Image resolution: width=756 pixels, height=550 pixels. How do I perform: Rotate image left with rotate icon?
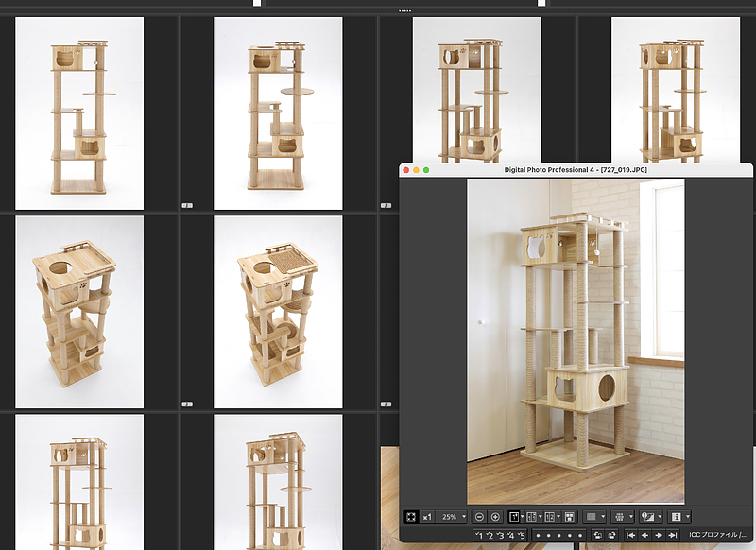point(597,536)
